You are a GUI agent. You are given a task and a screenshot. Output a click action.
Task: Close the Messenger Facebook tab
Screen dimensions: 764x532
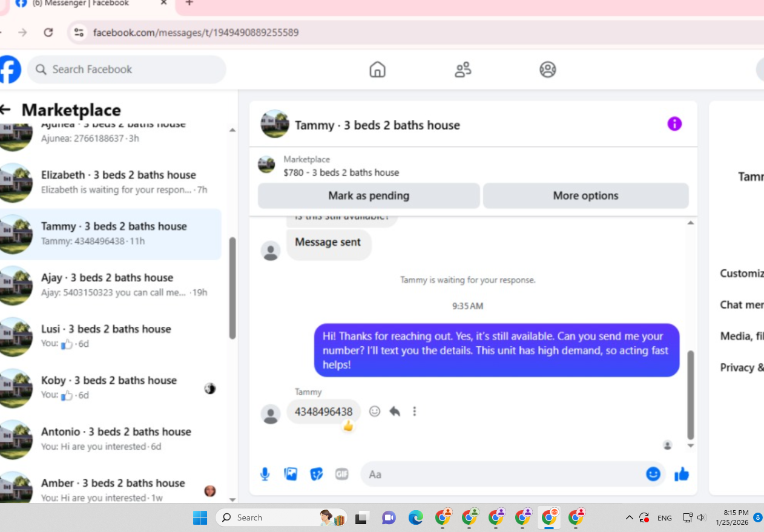coord(163,3)
